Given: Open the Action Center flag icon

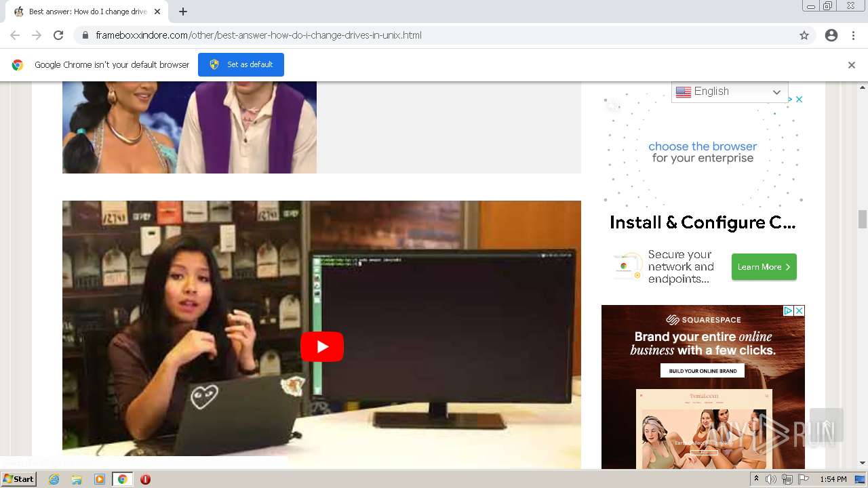Looking at the screenshot, I should coord(804,479).
